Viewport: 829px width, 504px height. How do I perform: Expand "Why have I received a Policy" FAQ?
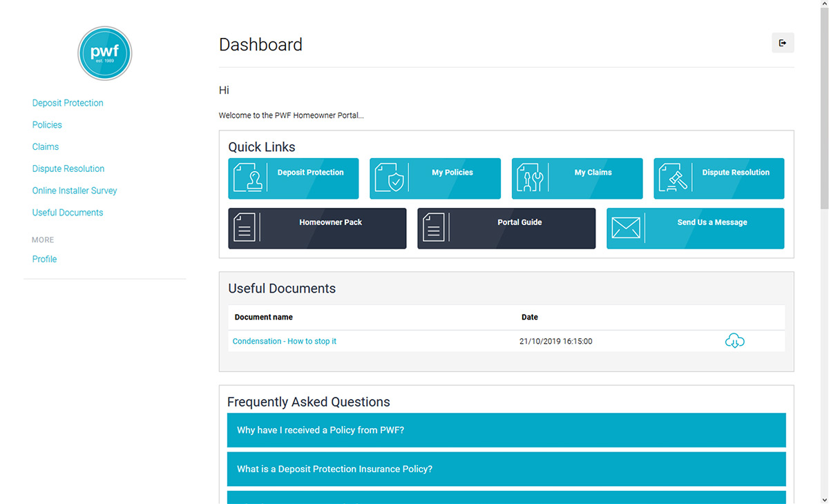click(506, 430)
